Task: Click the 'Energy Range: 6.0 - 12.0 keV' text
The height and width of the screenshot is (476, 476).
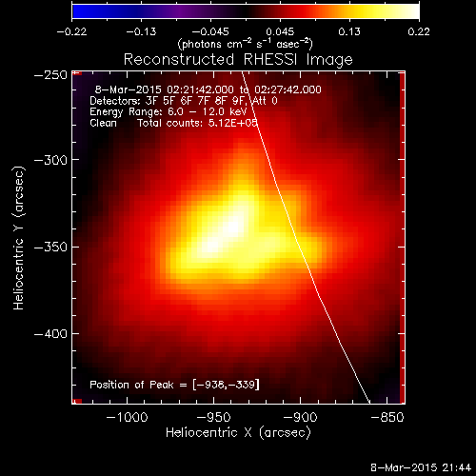Action: [x=169, y=112]
